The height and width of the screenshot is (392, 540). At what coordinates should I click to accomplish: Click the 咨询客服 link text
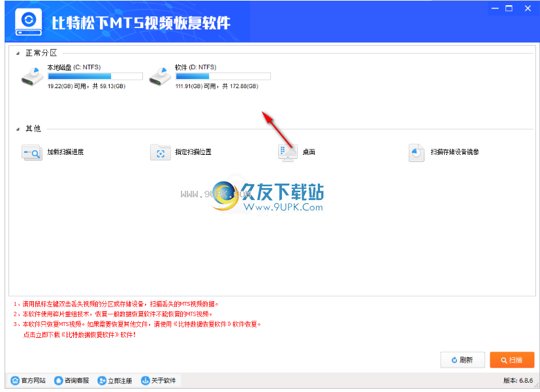click(x=77, y=380)
